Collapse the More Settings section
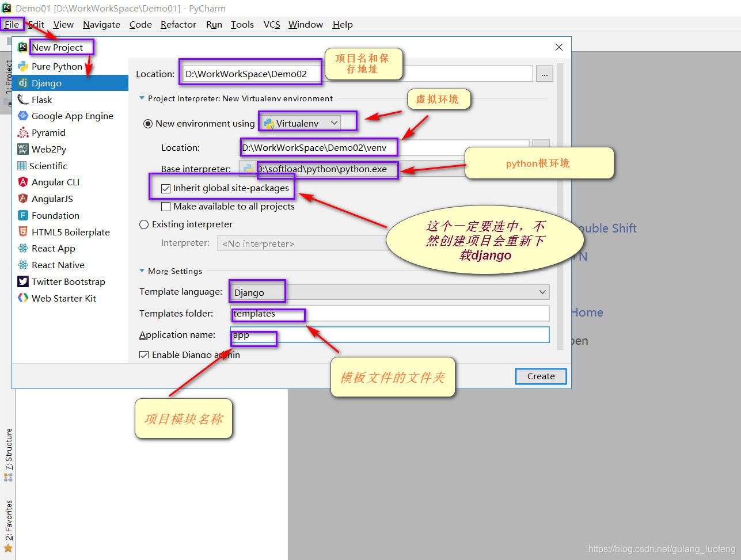 (x=142, y=271)
